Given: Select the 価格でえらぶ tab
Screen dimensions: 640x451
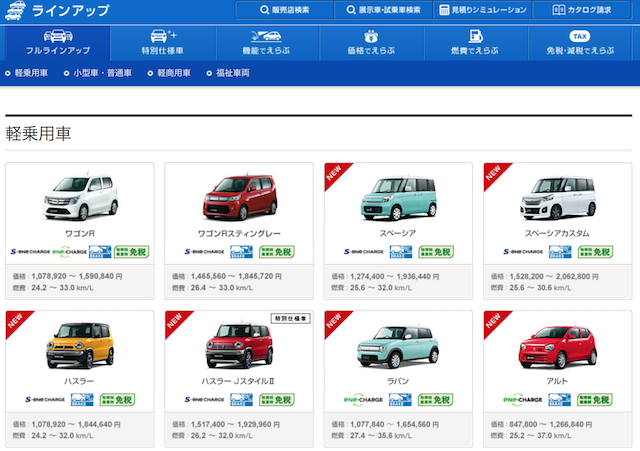Looking at the screenshot, I should click(x=371, y=43).
